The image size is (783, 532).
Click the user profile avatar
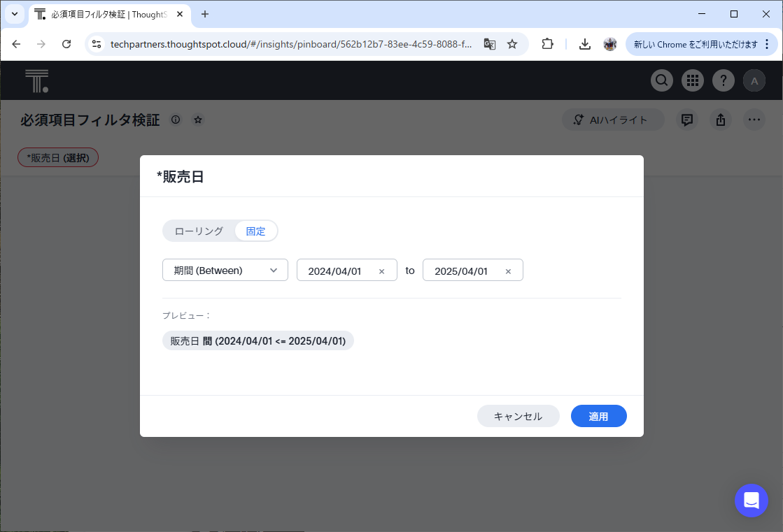coord(754,81)
